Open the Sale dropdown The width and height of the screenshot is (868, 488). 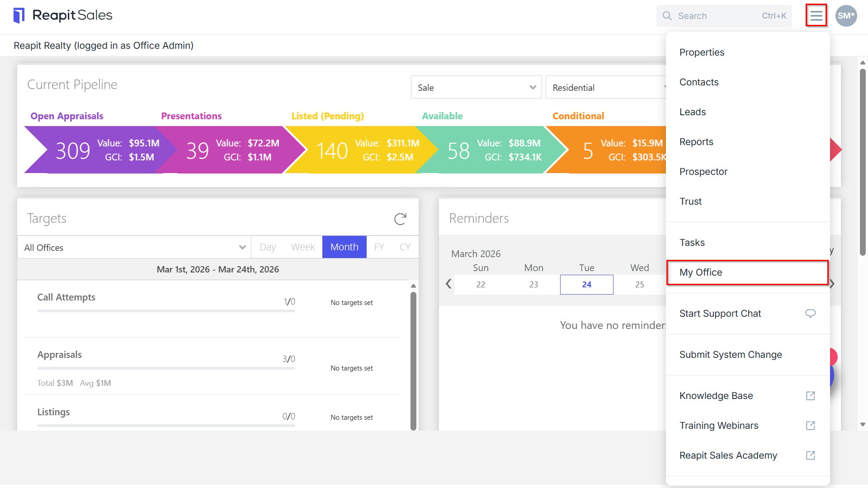pos(476,87)
